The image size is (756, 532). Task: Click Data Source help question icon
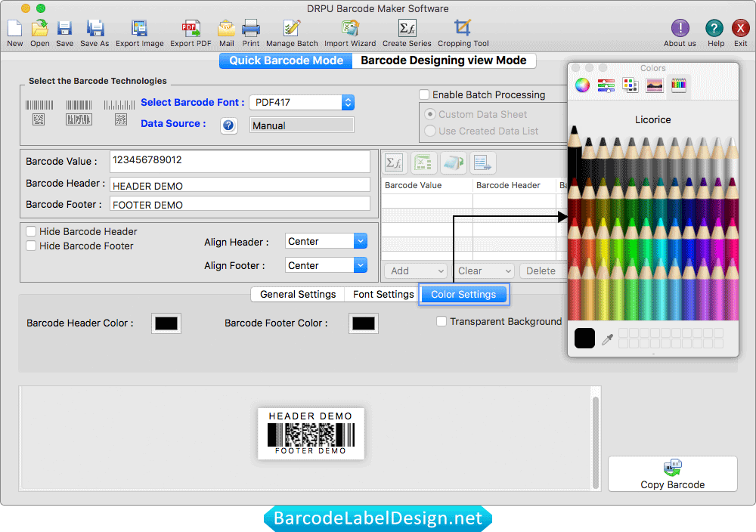pos(228,125)
